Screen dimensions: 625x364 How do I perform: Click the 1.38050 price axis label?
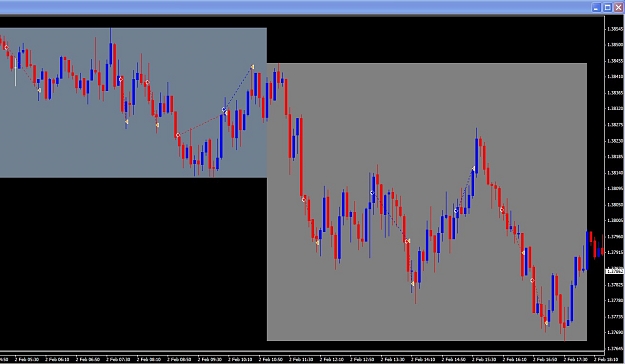pyautogui.click(x=615, y=205)
